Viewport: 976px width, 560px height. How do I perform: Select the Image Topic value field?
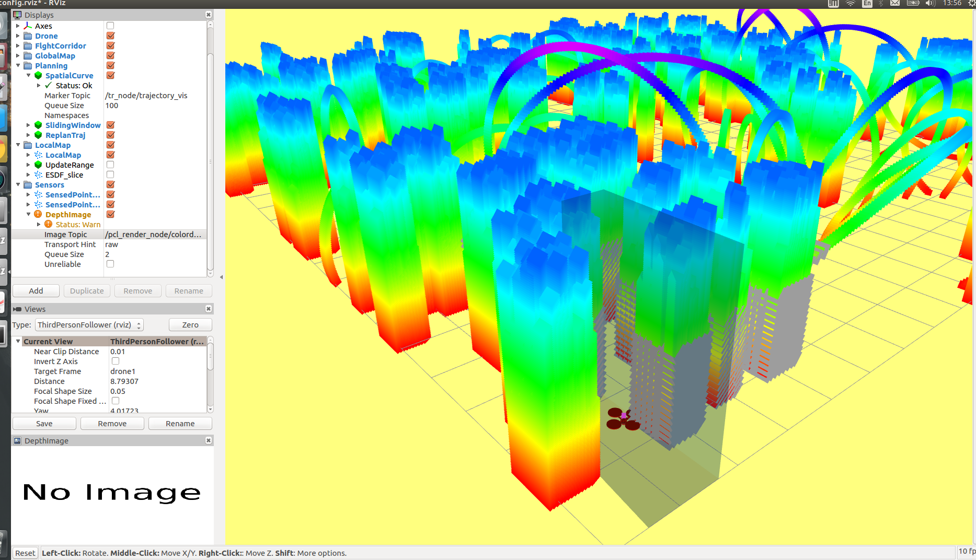153,234
